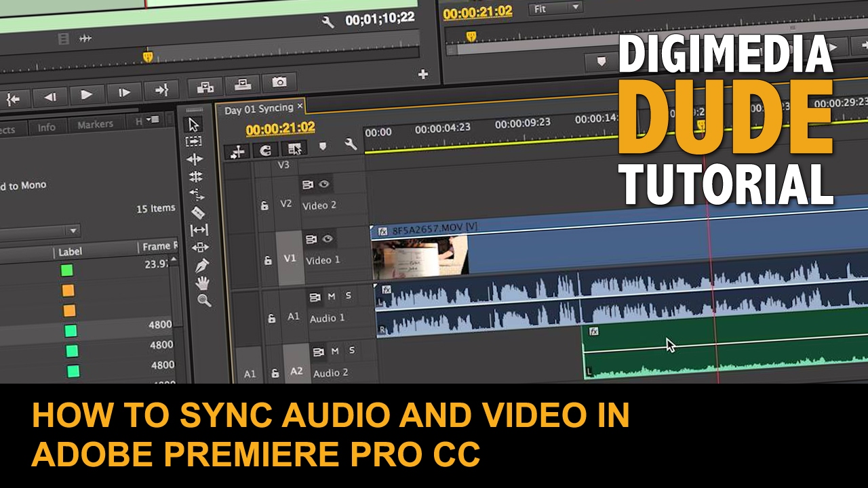
Task: Click the fx badge on the green Audio 2 clip
Action: click(593, 331)
